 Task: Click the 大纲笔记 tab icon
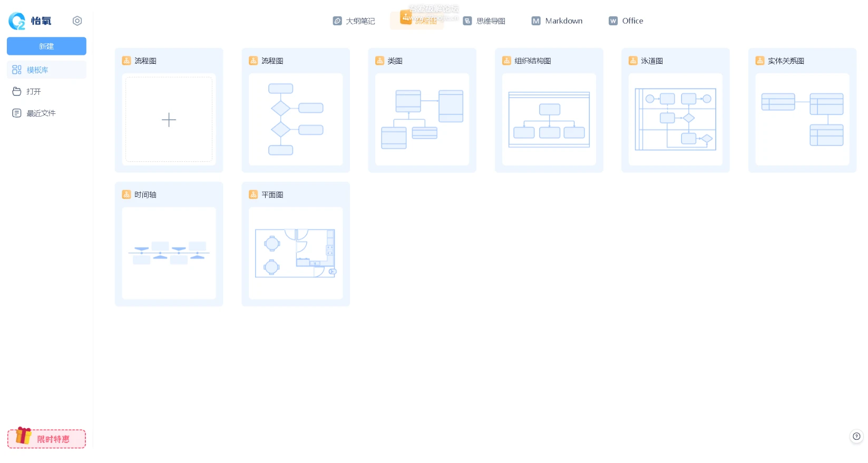pos(337,21)
